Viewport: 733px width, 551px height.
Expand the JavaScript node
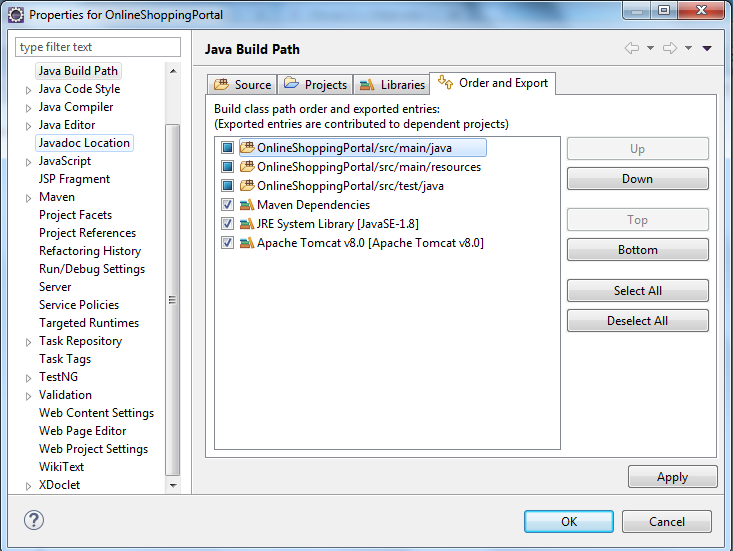(x=29, y=162)
